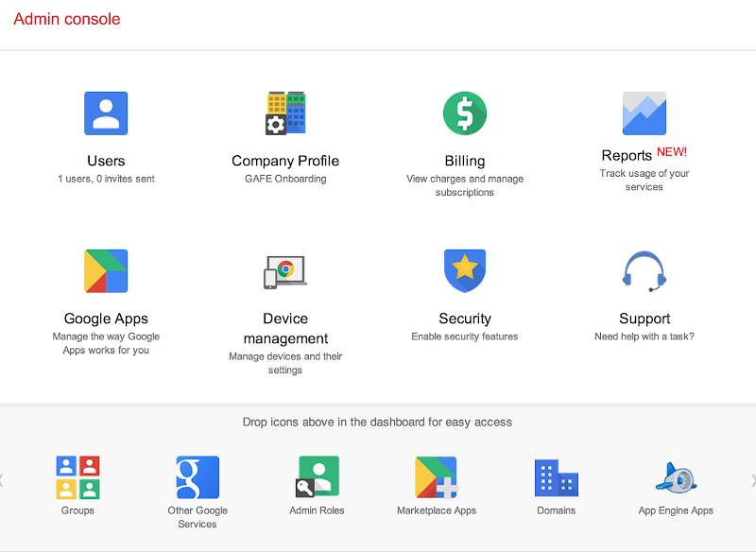Image resolution: width=756 pixels, height=552 pixels.
Task: Click the Google Apps heading
Action: [106, 319]
